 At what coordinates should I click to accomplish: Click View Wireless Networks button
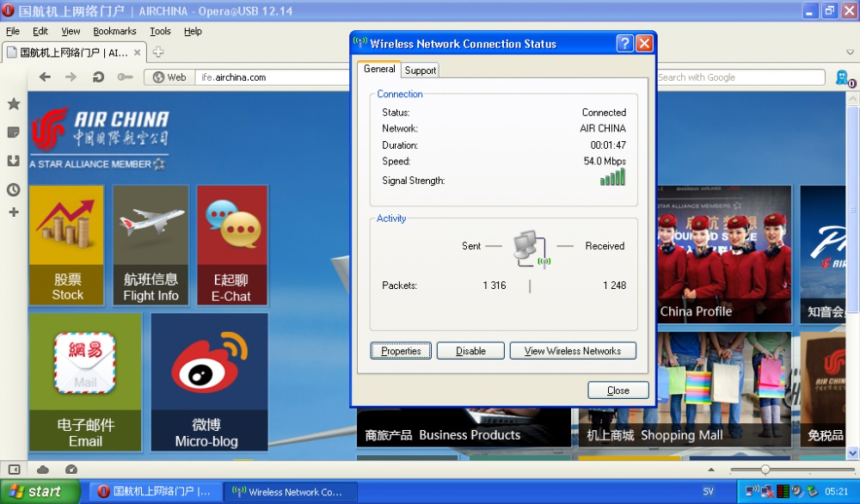[573, 351]
